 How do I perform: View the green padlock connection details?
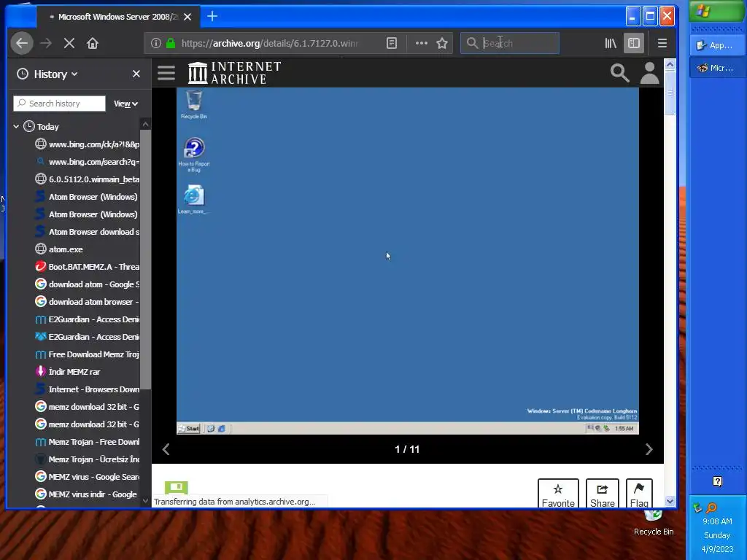pyautogui.click(x=171, y=43)
